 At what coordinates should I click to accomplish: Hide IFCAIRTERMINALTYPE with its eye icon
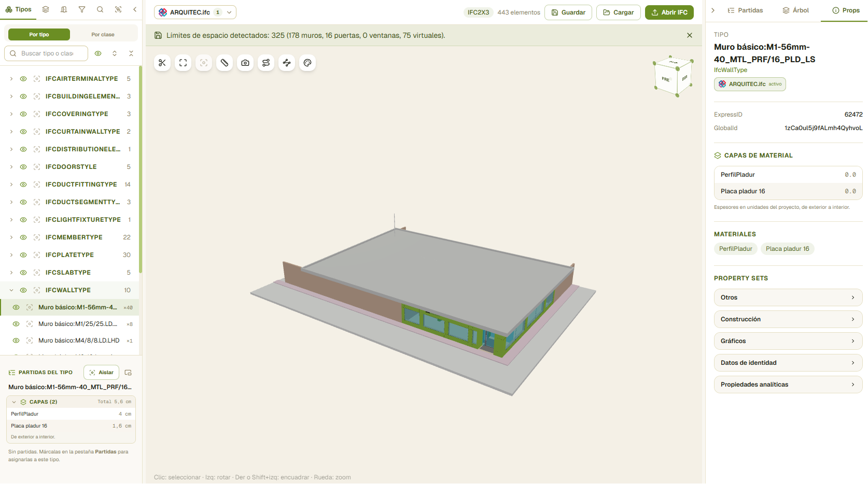pyautogui.click(x=23, y=79)
